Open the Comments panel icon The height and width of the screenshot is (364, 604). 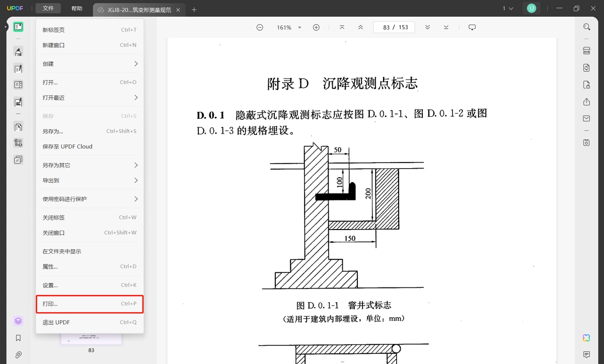coord(586,355)
